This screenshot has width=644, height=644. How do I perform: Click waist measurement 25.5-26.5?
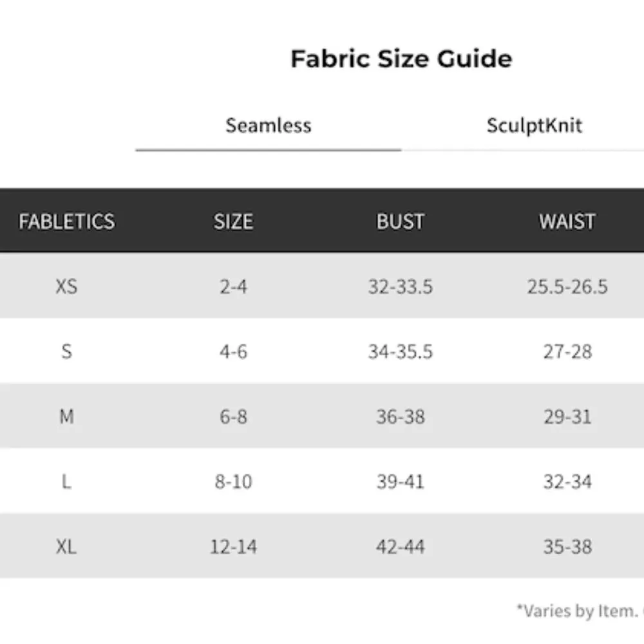tap(567, 287)
